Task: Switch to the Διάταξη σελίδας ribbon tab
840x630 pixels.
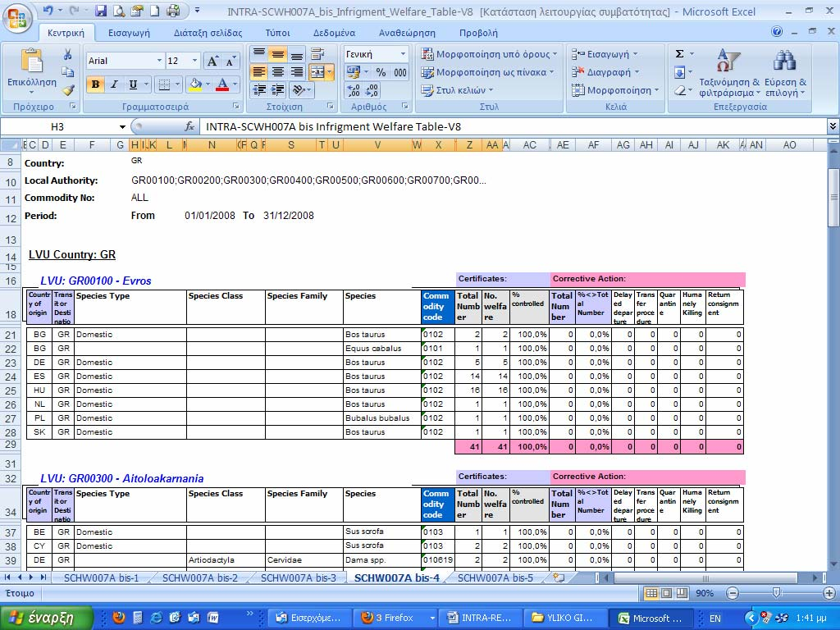Action: [208, 33]
